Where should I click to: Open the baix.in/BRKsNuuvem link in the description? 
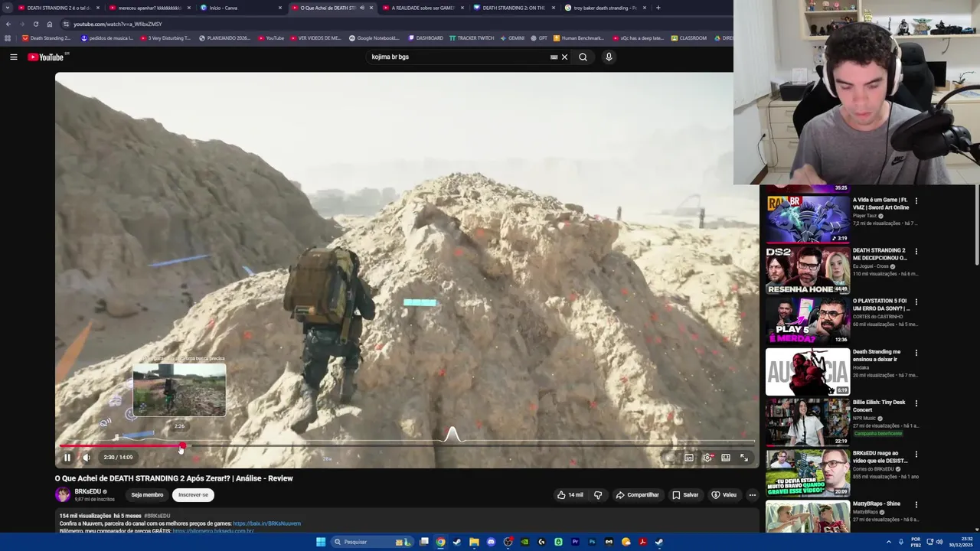[266, 523]
